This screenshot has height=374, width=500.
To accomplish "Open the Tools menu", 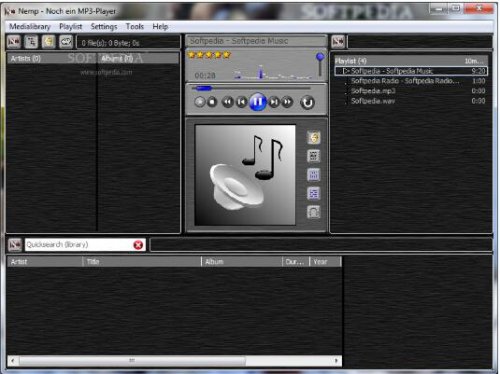I will (x=135, y=27).
